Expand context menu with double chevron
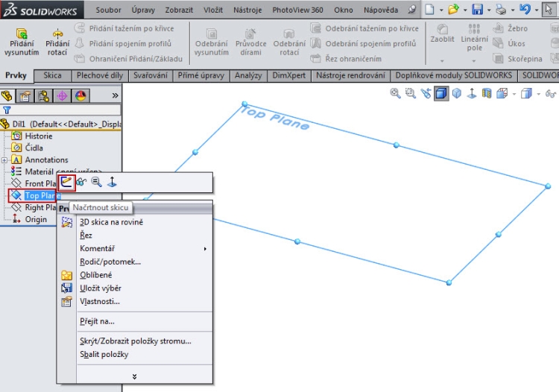Screen dimensions: 559x392 pyautogui.click(x=134, y=376)
